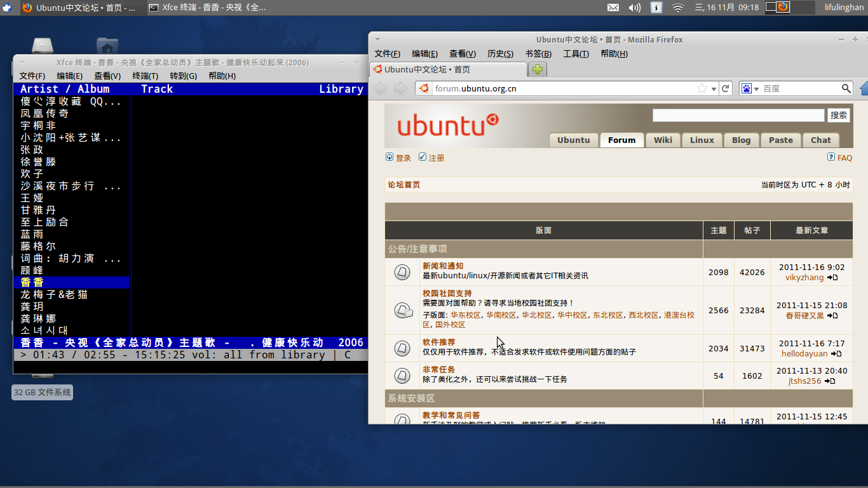868x488 pixels.
Task: Click the site identity icon in the URL bar
Action: (424, 88)
